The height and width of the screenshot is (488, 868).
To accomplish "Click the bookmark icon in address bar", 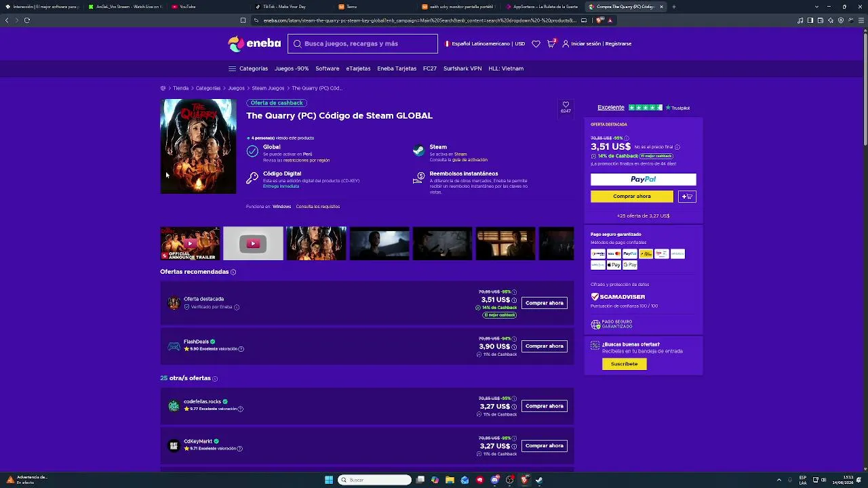I will click(243, 20).
